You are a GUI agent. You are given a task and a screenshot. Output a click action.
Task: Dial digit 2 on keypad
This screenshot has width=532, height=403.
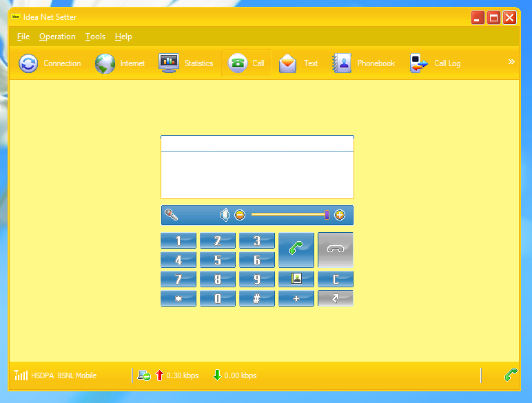click(x=218, y=240)
